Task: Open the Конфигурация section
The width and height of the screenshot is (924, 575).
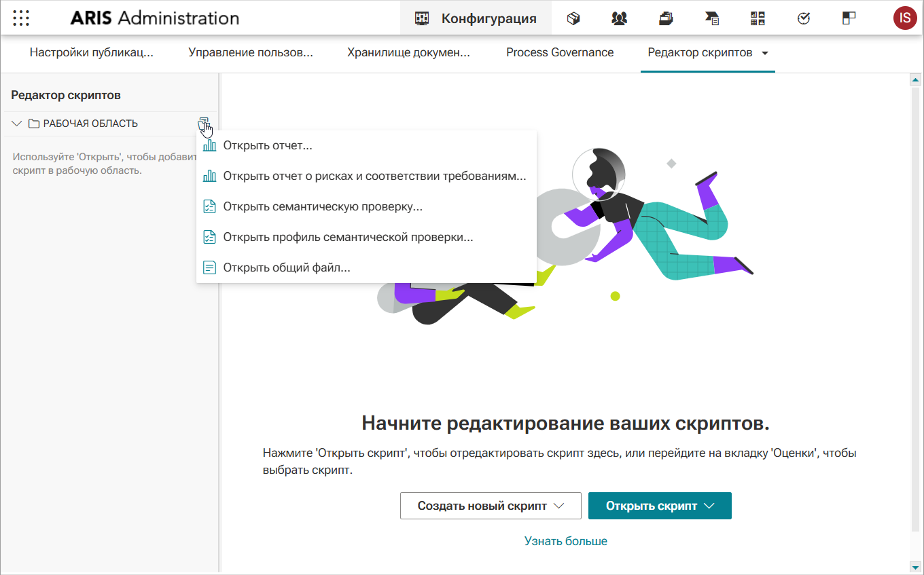Action: tap(476, 18)
